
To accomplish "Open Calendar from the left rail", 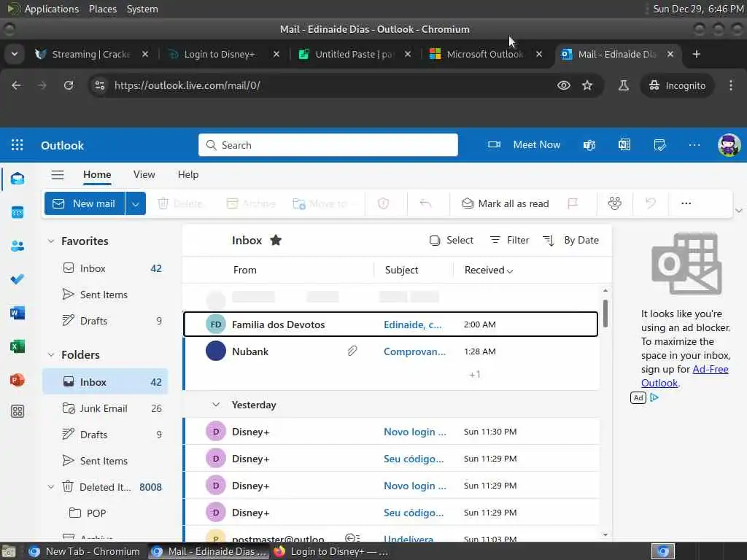I will 18,212.
